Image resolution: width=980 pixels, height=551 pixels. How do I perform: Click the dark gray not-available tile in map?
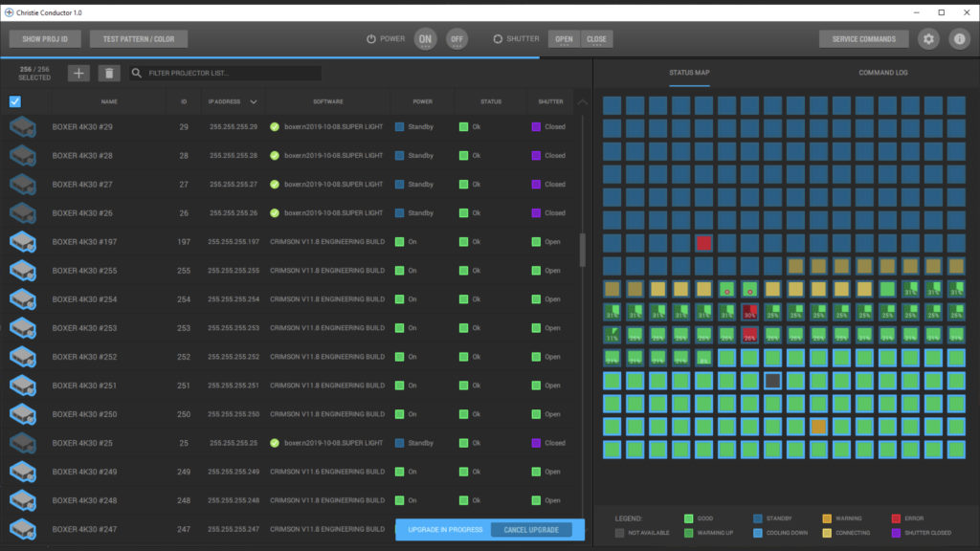click(x=774, y=381)
